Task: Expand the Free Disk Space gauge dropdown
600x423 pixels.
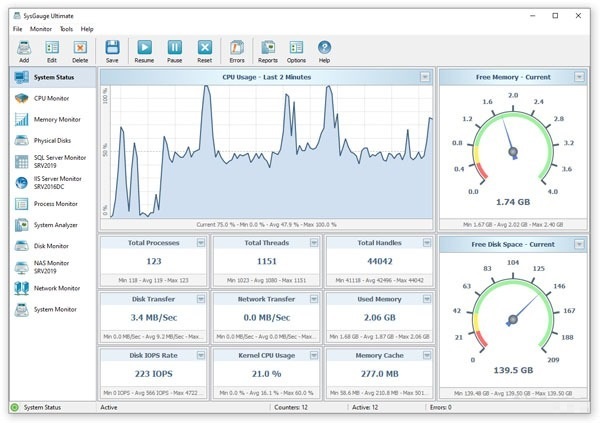Action: (x=579, y=244)
